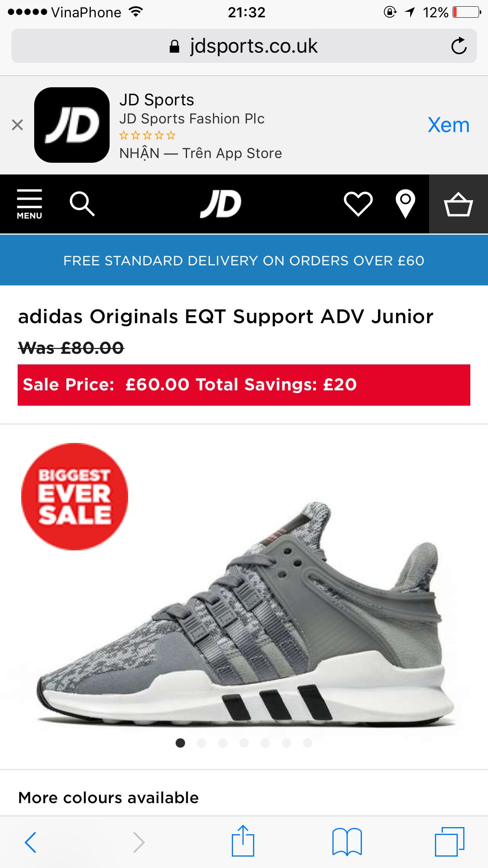Open the wishlist heart icon
The height and width of the screenshot is (868, 488).
click(358, 204)
